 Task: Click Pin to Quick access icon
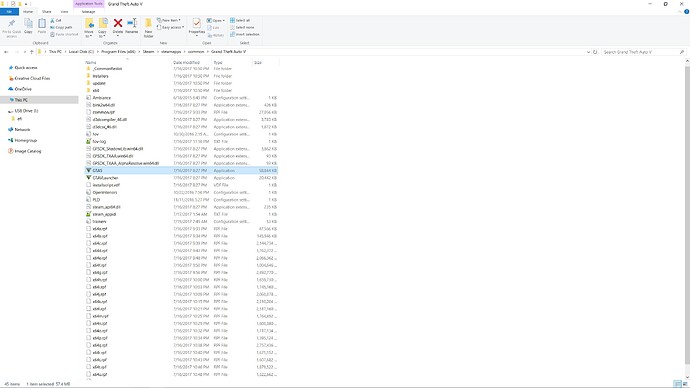click(x=11, y=24)
